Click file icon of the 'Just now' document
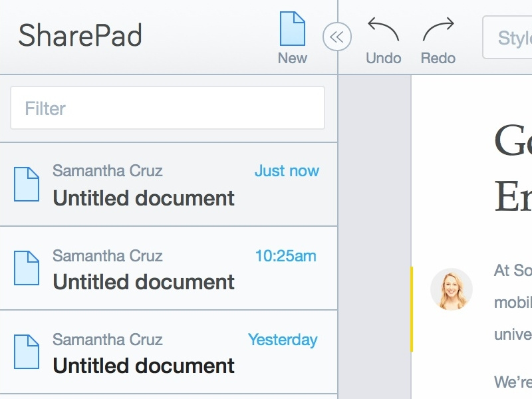The image size is (532, 399). point(27,184)
